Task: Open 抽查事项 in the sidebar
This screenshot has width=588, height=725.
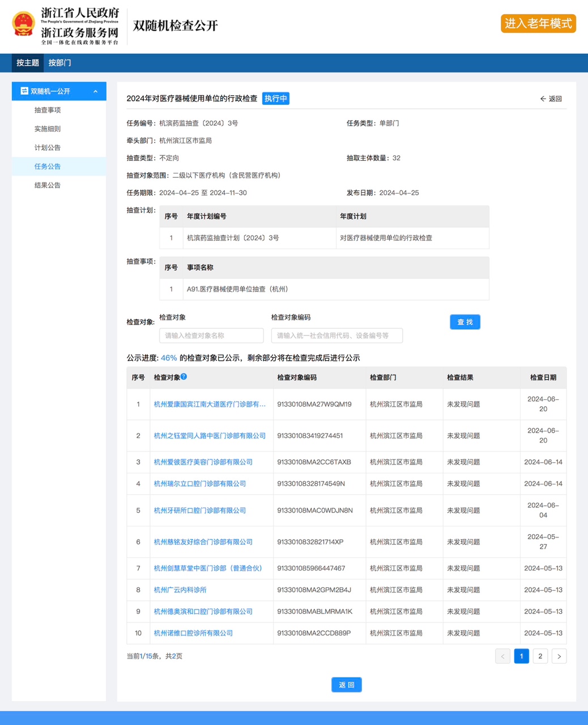Action: [x=48, y=110]
